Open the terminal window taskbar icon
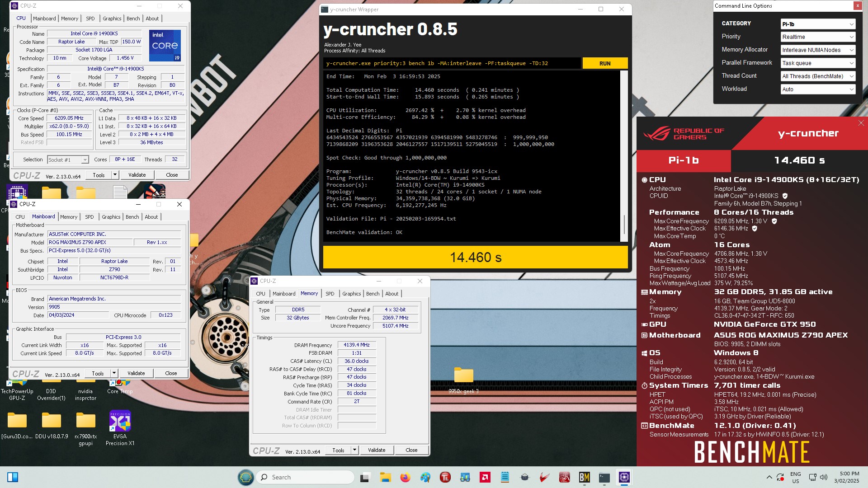Image resolution: width=868 pixels, height=488 pixels. pos(604,477)
